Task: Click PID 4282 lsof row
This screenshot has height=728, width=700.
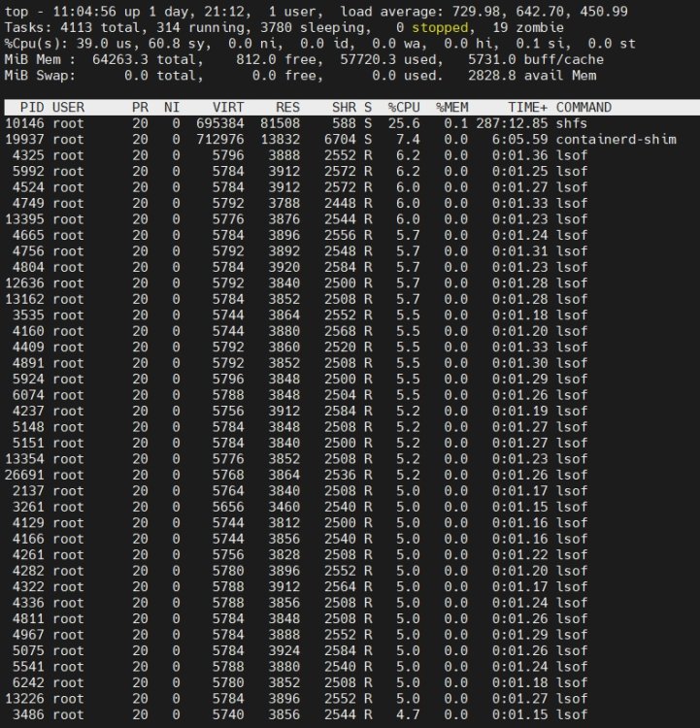Action: click(296, 571)
